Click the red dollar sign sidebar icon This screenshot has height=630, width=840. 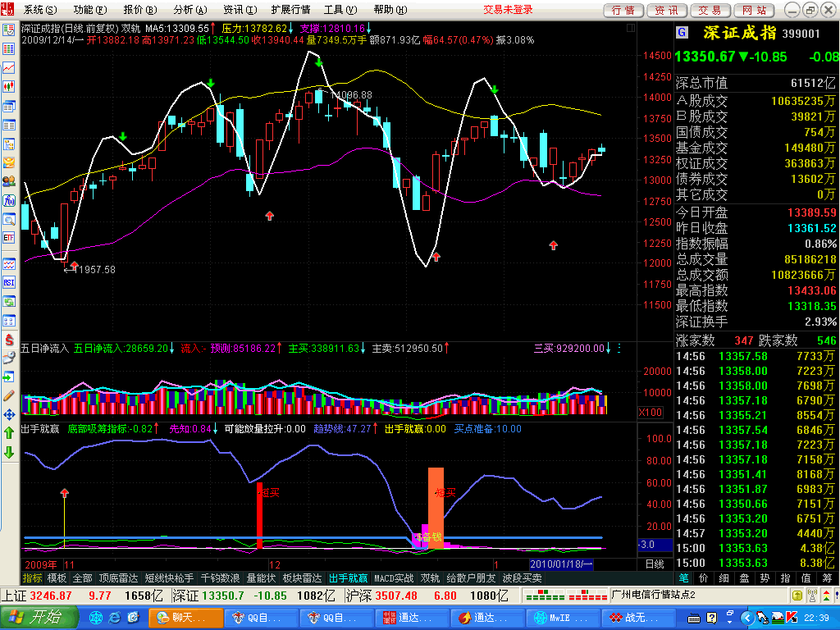point(9,339)
